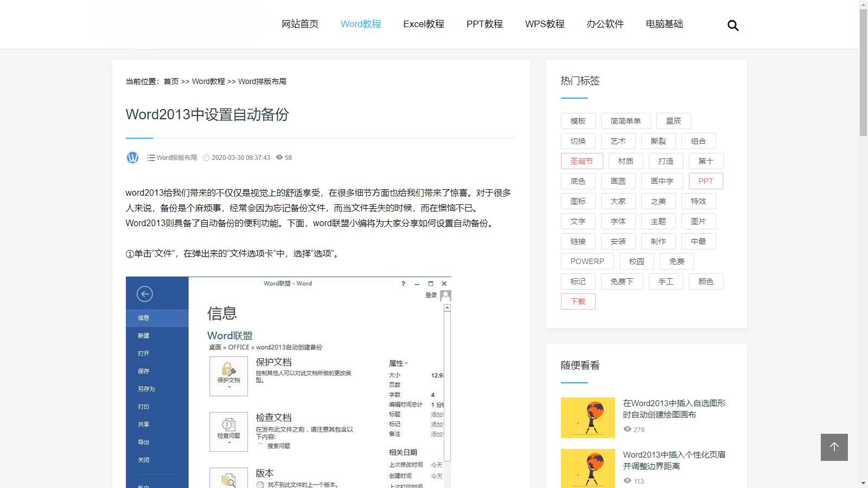868x488 pixels.
Task: Select the 主题 tag
Action: point(659,221)
